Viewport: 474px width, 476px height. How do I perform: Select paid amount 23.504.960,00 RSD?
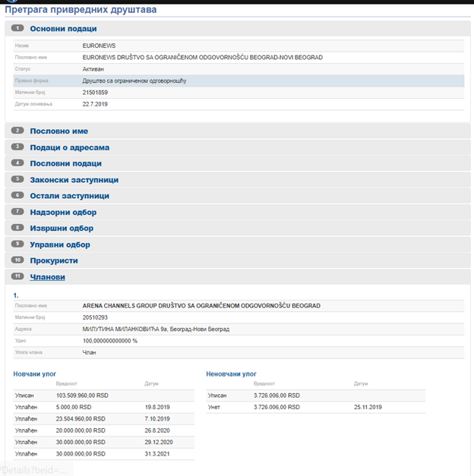81,419
